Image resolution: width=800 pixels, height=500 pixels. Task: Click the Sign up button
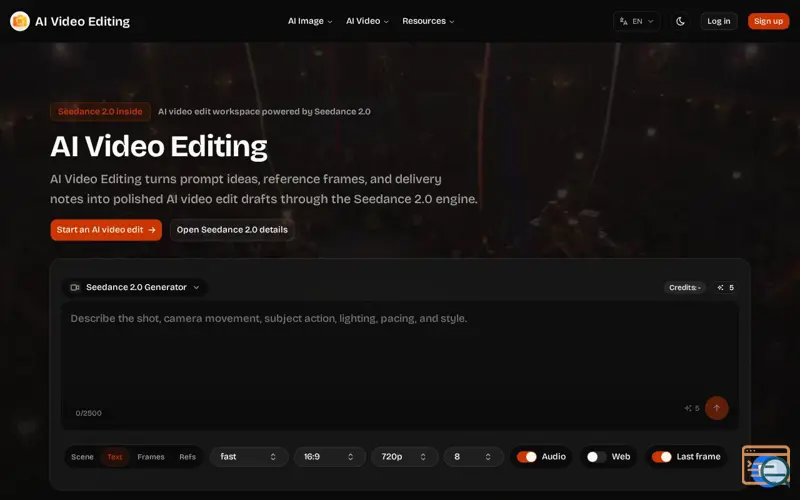coord(768,21)
